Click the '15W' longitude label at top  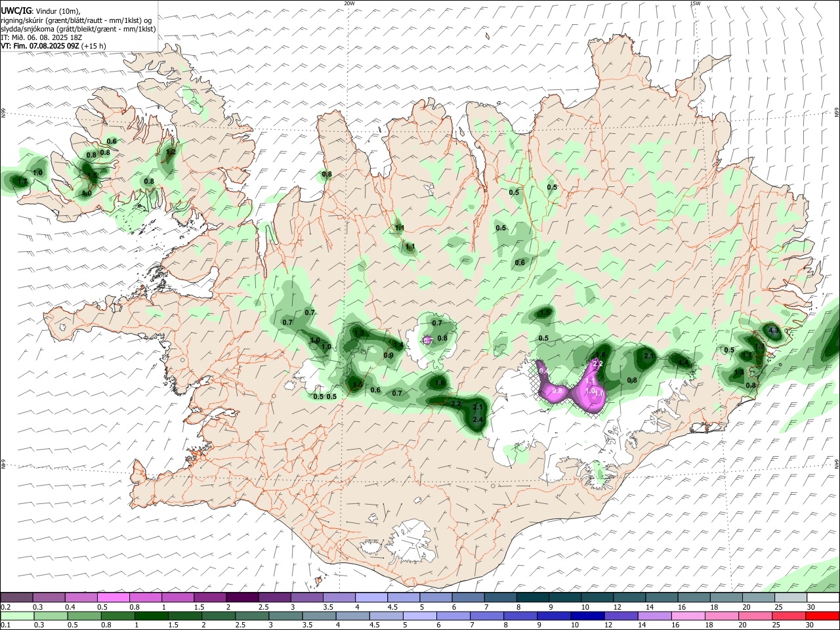click(695, 3)
